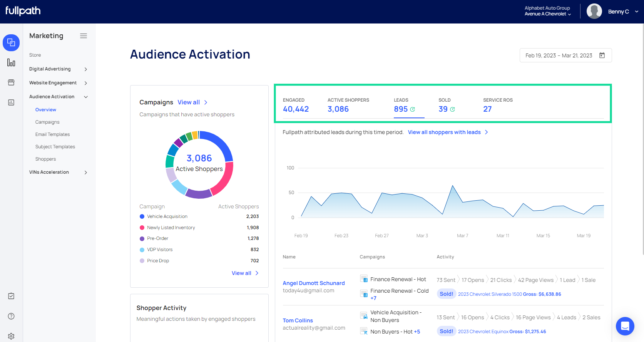Click the Vehicle Acquisition blue legend dot
The width and height of the screenshot is (644, 342).
click(x=142, y=216)
